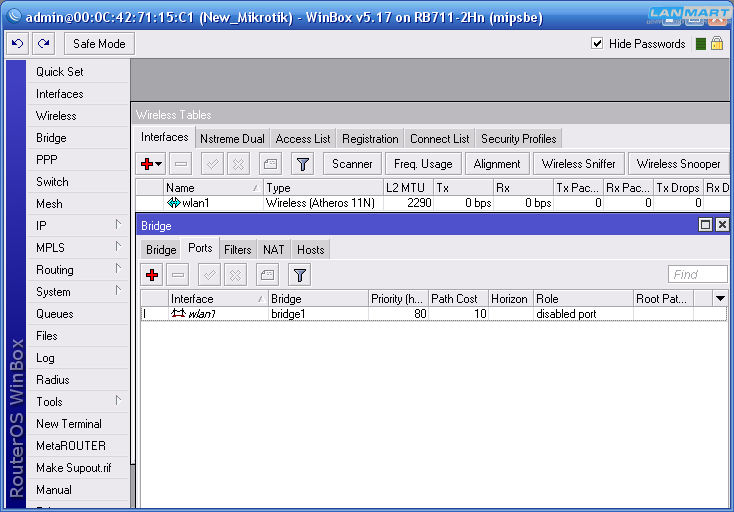The image size is (734, 512).
Task: Click the green status indicator square
Action: 701,44
